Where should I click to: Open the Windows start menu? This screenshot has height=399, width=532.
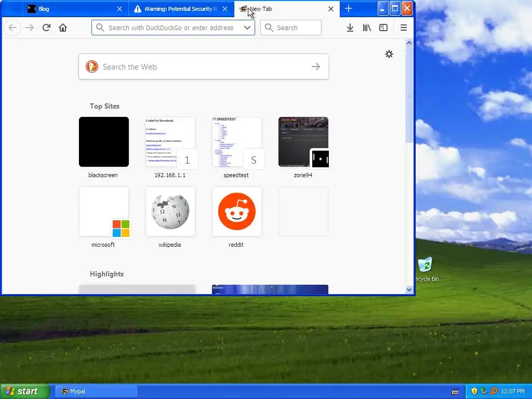pos(24,391)
